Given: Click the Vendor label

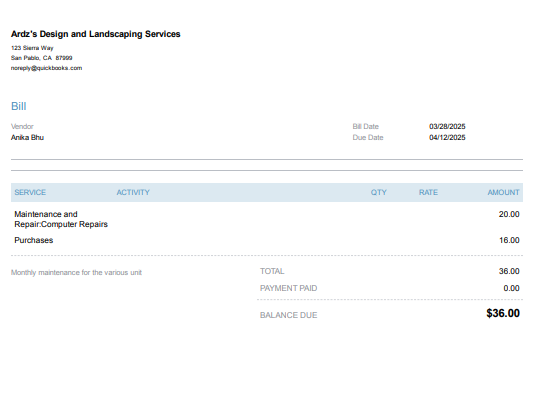Looking at the screenshot, I should [22, 126].
